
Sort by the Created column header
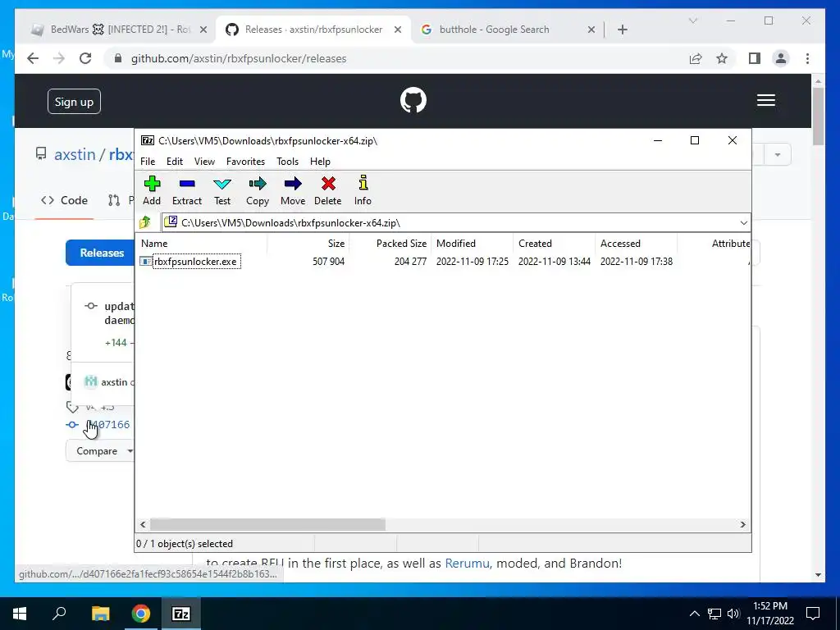[554, 243]
